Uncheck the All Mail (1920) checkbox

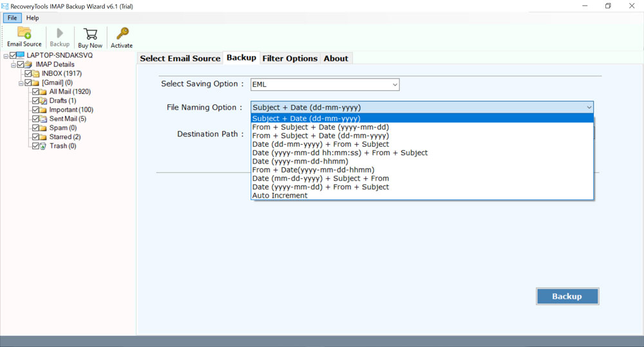(x=35, y=91)
